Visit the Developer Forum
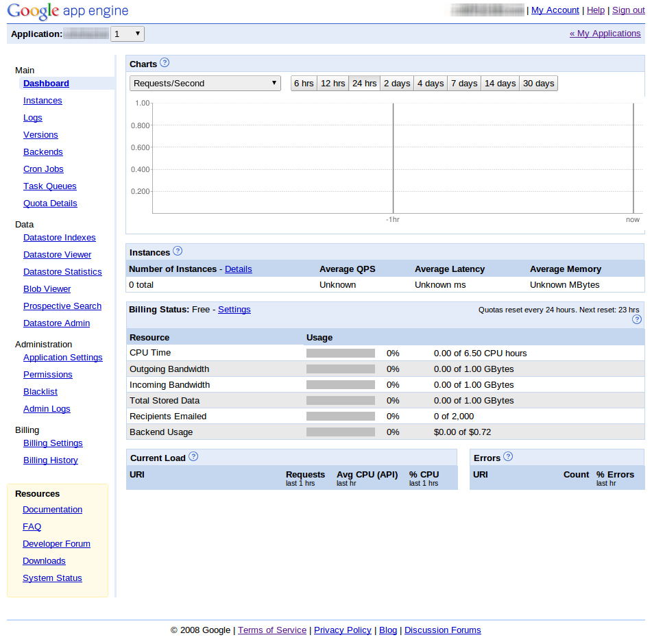This screenshot has height=644, width=652. tap(56, 543)
